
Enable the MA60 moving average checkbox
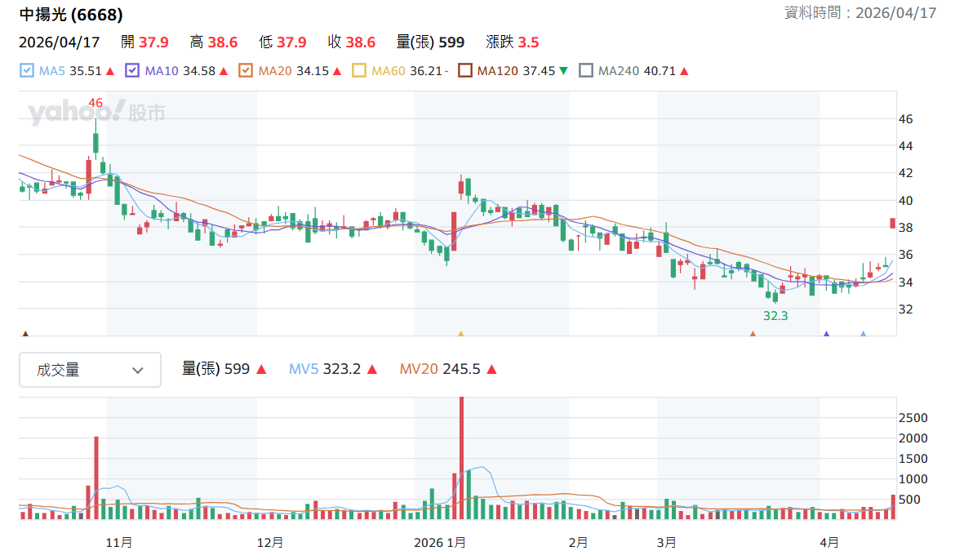pos(359,71)
